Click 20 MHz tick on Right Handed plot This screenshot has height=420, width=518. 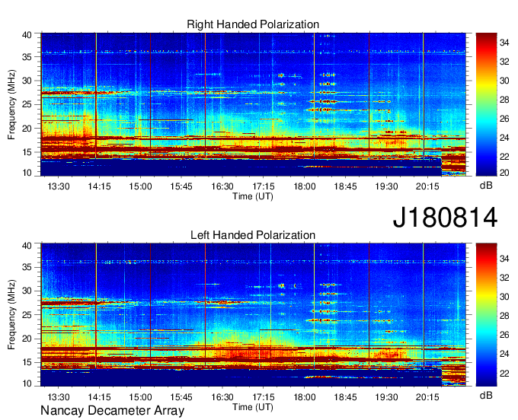point(27,129)
